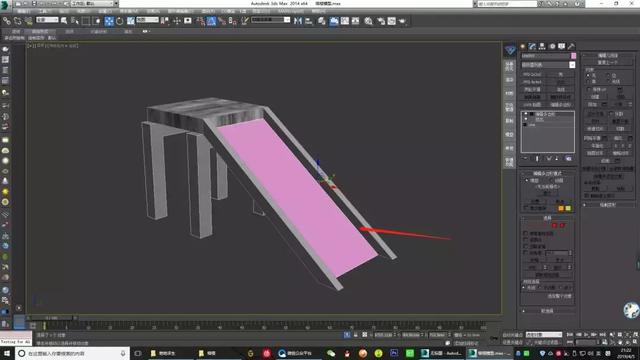This screenshot has width=640, height=360.
Task: Open the Modifier List dropdown
Action: 548,65
